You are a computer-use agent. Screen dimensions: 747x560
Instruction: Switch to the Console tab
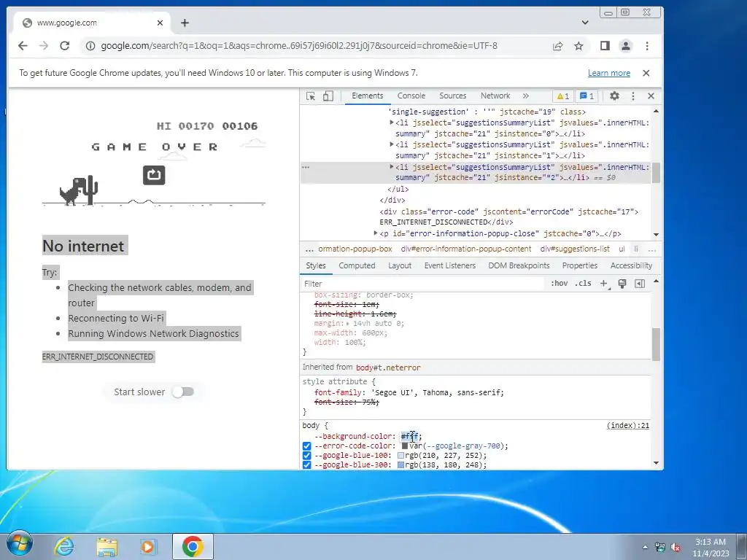click(x=411, y=96)
